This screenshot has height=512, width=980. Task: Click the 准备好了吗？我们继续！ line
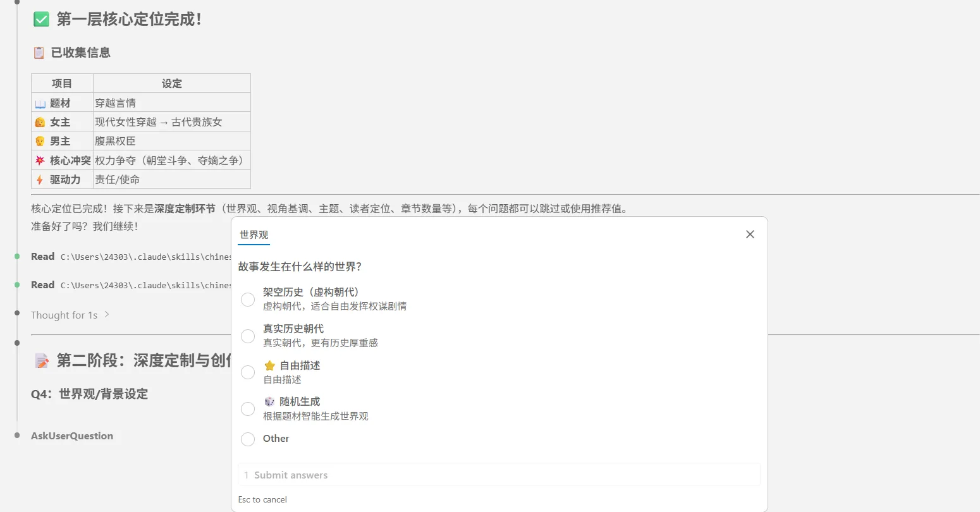pos(85,226)
